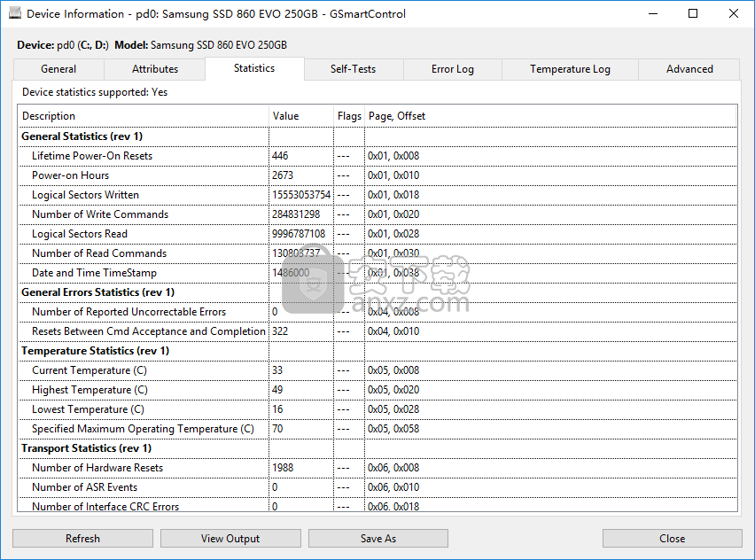Close the window using the title bar X
Screen dimensions: 755x560
click(734, 13)
